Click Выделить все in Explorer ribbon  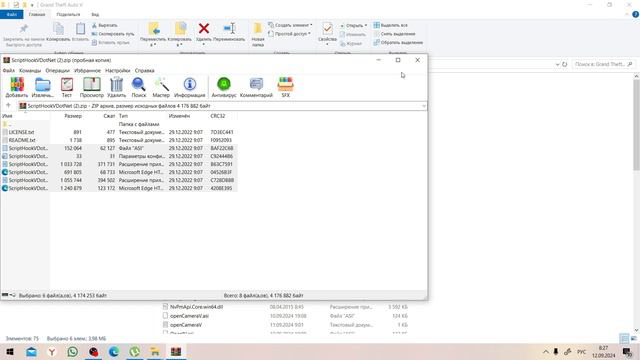coord(391,25)
